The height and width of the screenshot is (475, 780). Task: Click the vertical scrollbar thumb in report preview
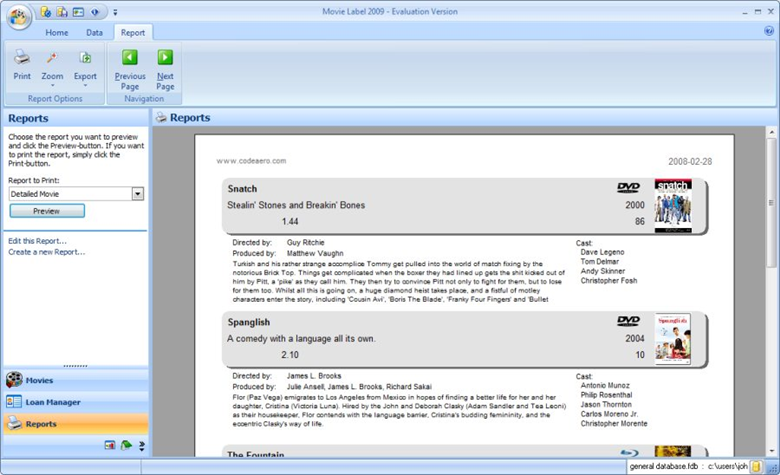pyautogui.click(x=772, y=203)
